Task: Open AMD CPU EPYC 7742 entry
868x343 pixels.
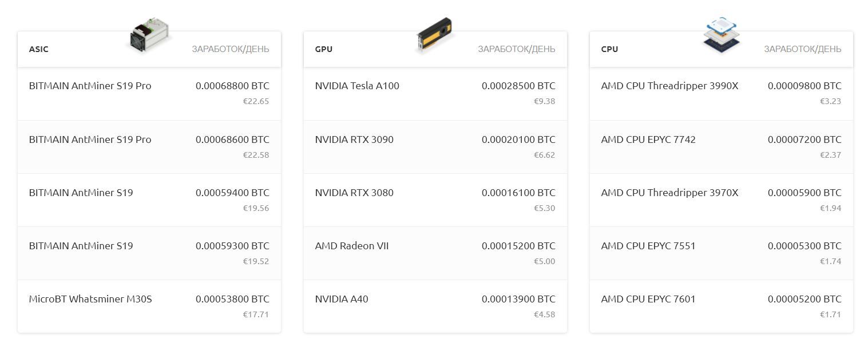Action: click(x=722, y=147)
